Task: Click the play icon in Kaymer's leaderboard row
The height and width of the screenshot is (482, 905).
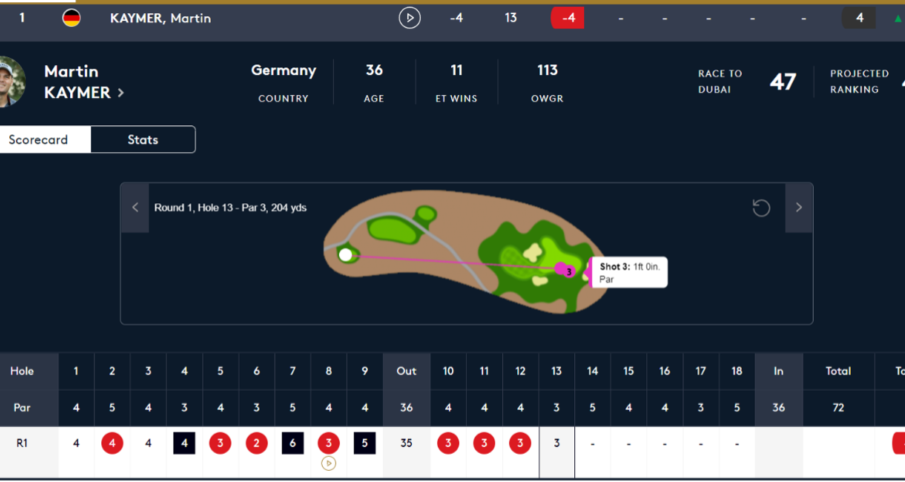Action: [x=409, y=18]
